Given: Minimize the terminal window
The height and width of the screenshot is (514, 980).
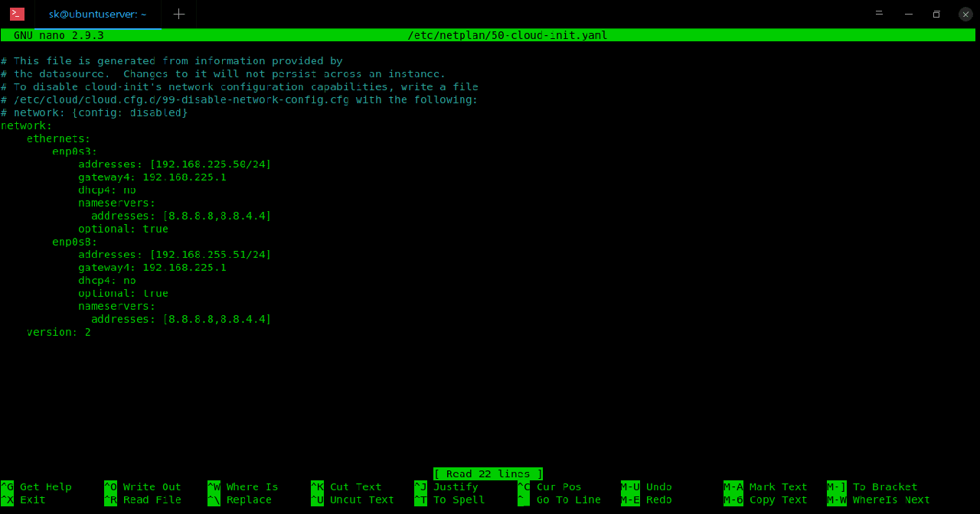Looking at the screenshot, I should point(908,14).
